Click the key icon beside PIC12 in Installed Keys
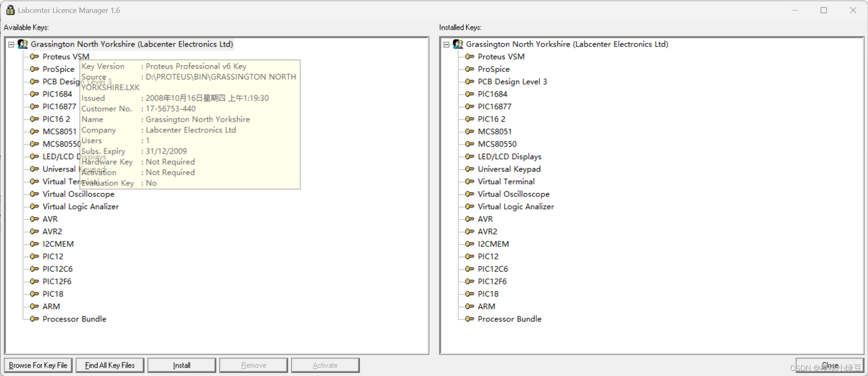Image resolution: width=868 pixels, height=376 pixels. point(470,256)
